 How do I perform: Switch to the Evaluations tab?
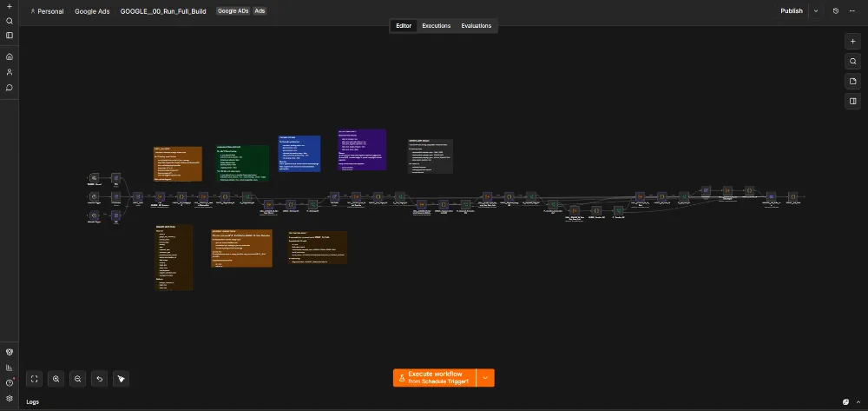[476, 26]
